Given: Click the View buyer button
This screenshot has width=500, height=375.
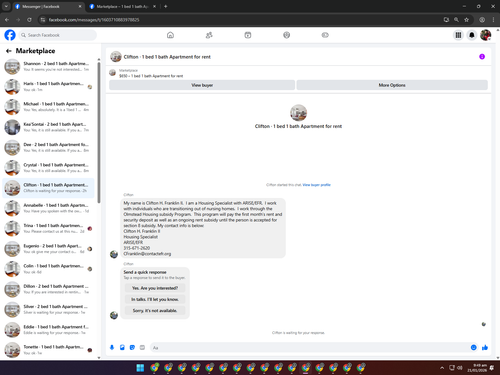Looking at the screenshot, I should point(202,85).
